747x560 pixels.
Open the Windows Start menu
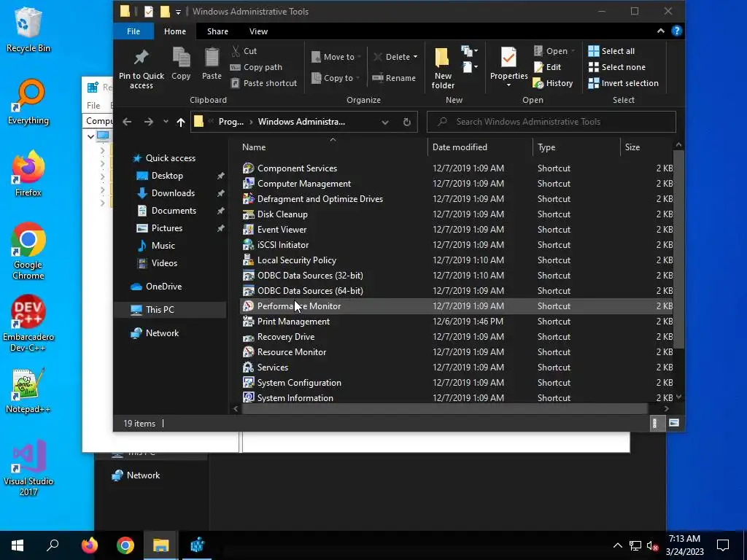coord(18,545)
